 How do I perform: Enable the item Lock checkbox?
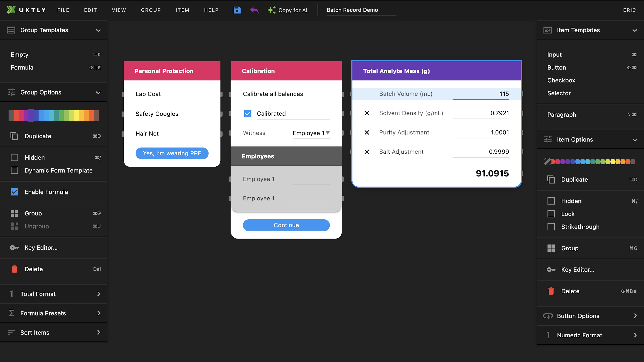click(x=551, y=214)
